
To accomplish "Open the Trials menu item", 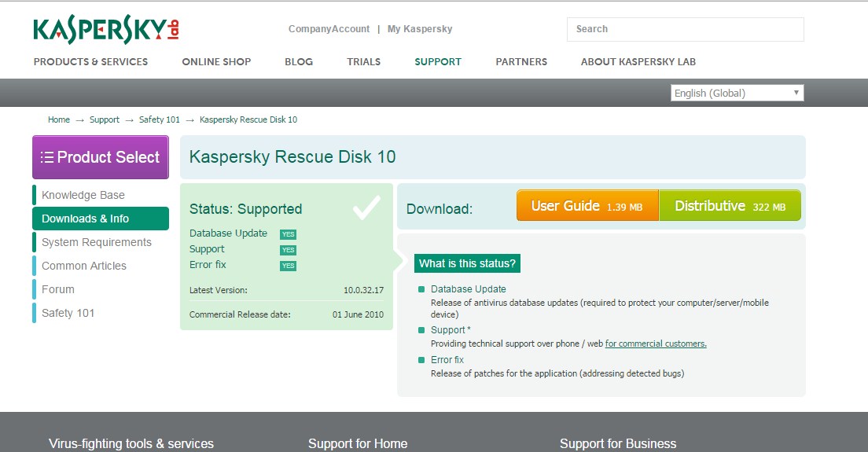I will point(364,62).
